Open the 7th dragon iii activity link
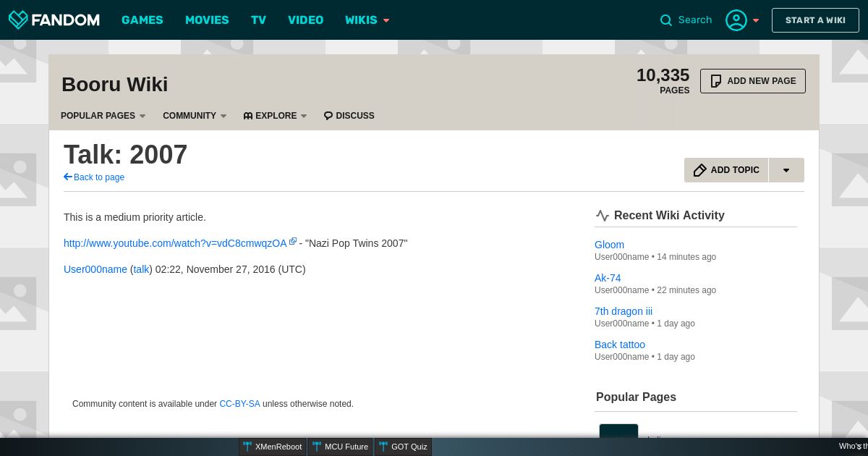 click(x=624, y=311)
